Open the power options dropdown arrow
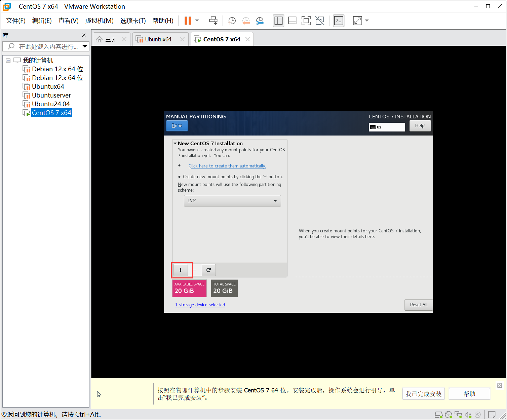This screenshot has height=420, width=507. [x=197, y=21]
